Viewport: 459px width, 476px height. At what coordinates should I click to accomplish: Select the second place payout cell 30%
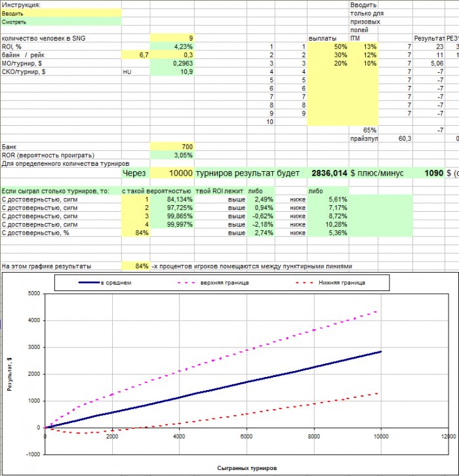click(328, 55)
